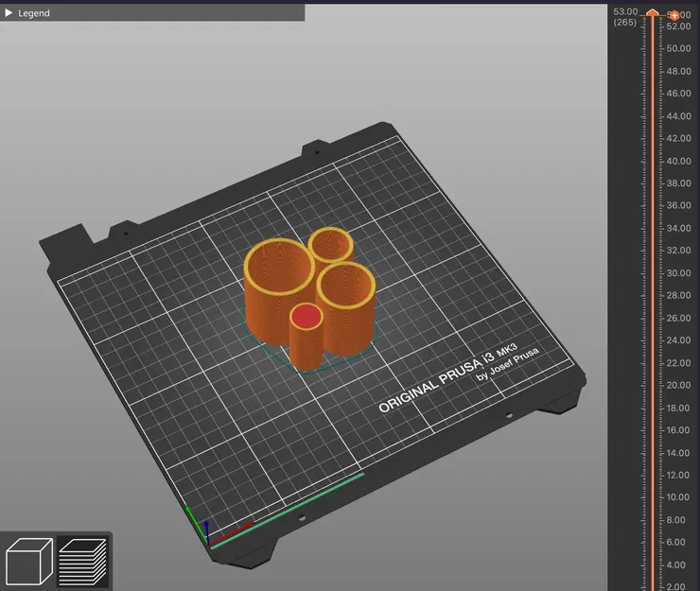The height and width of the screenshot is (591, 700).
Task: Select the upper thumb of layer slider
Action: [x=653, y=12]
